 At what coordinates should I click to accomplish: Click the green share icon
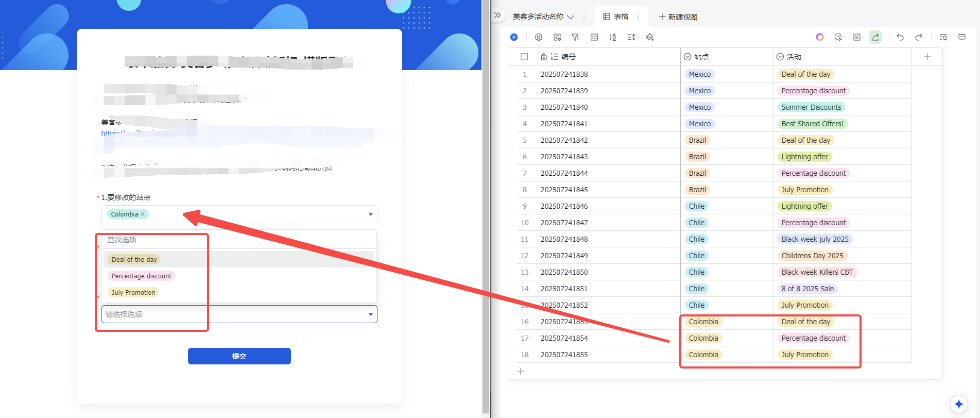875,37
